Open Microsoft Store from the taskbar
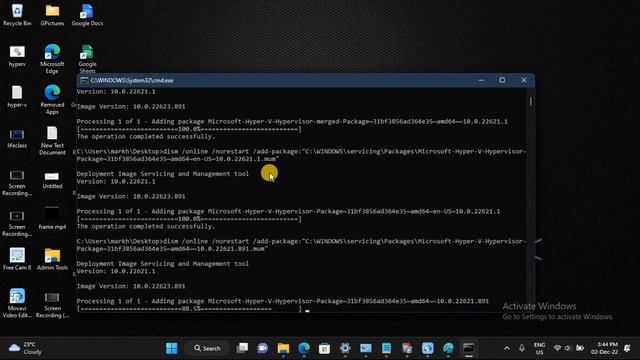The width and height of the screenshot is (640, 360). (x=324, y=348)
